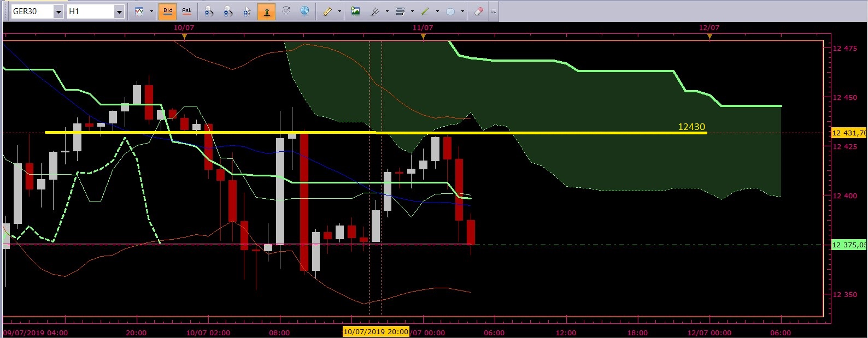Open the chart type icon
Screen dimensions: 868x338
coord(139,11)
